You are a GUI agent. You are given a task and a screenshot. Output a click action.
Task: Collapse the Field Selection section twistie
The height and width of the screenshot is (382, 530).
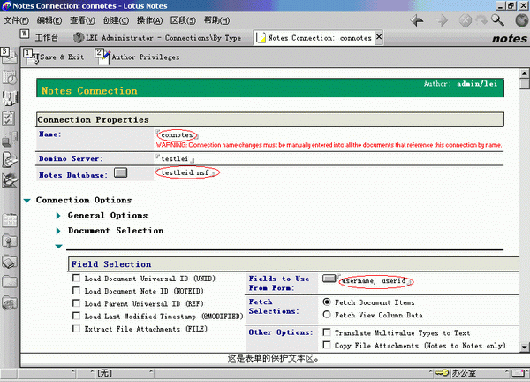tap(59, 246)
